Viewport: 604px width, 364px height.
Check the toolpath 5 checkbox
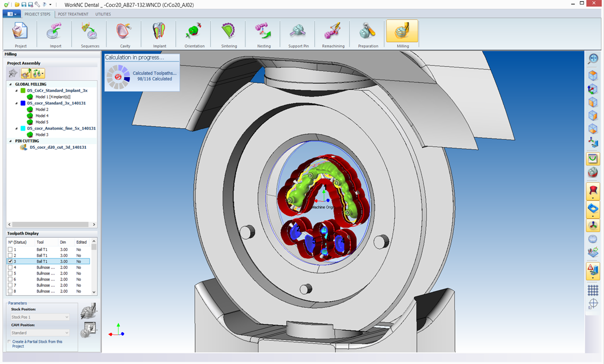pos(11,274)
